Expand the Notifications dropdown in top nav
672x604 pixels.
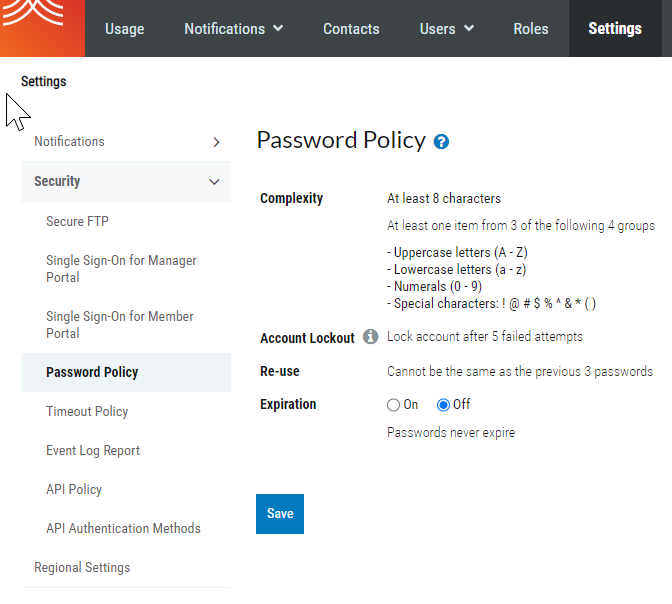[234, 29]
